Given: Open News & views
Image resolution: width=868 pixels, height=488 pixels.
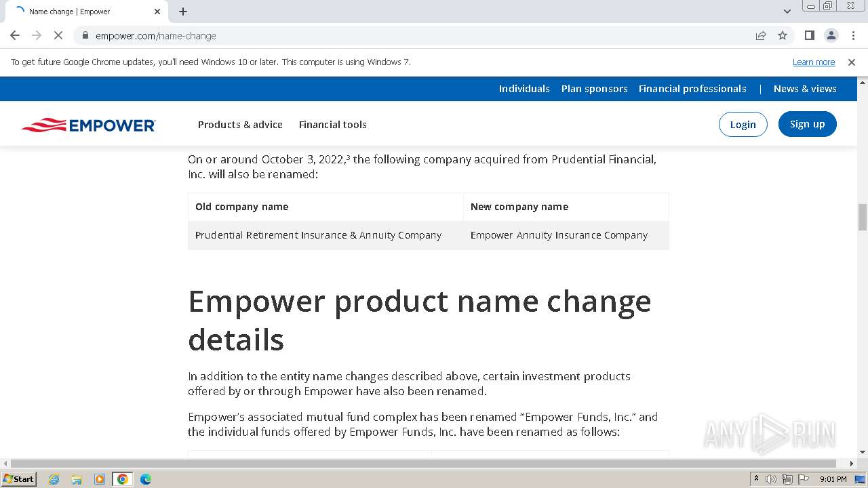Looking at the screenshot, I should coord(805,89).
